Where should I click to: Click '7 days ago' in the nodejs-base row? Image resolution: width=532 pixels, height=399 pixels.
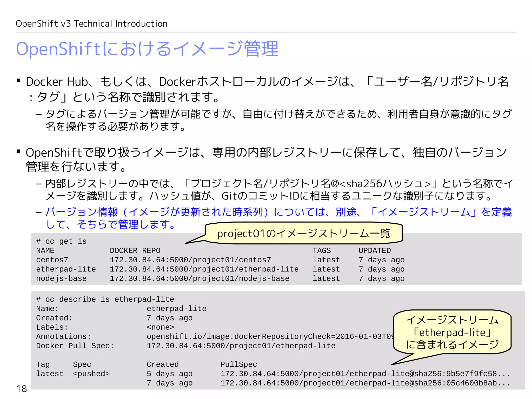tap(382, 278)
